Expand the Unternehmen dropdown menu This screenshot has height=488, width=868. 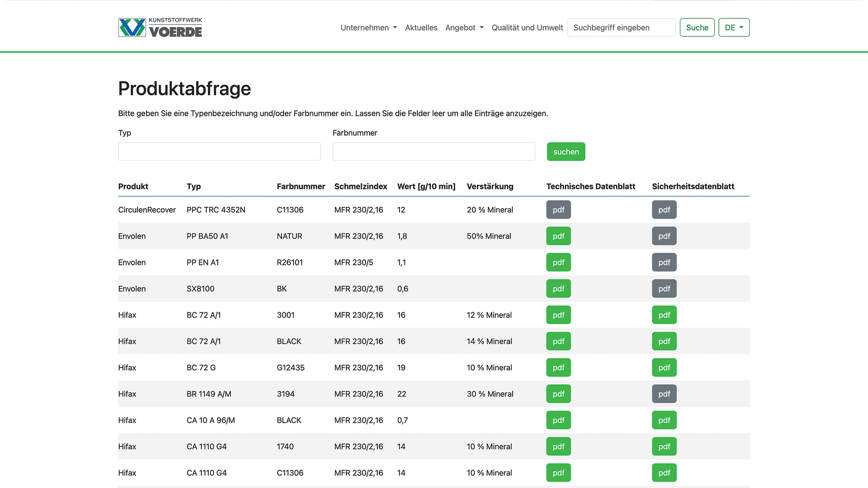(369, 28)
